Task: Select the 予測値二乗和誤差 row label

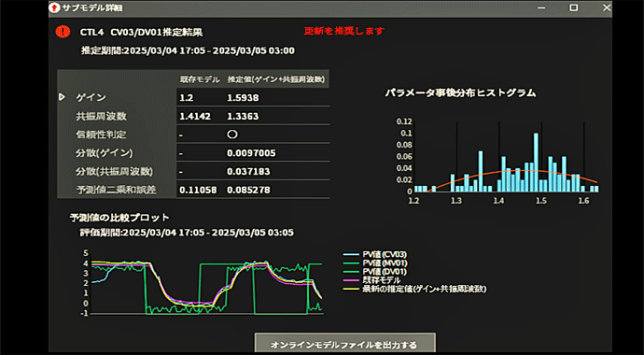Action: tap(116, 190)
